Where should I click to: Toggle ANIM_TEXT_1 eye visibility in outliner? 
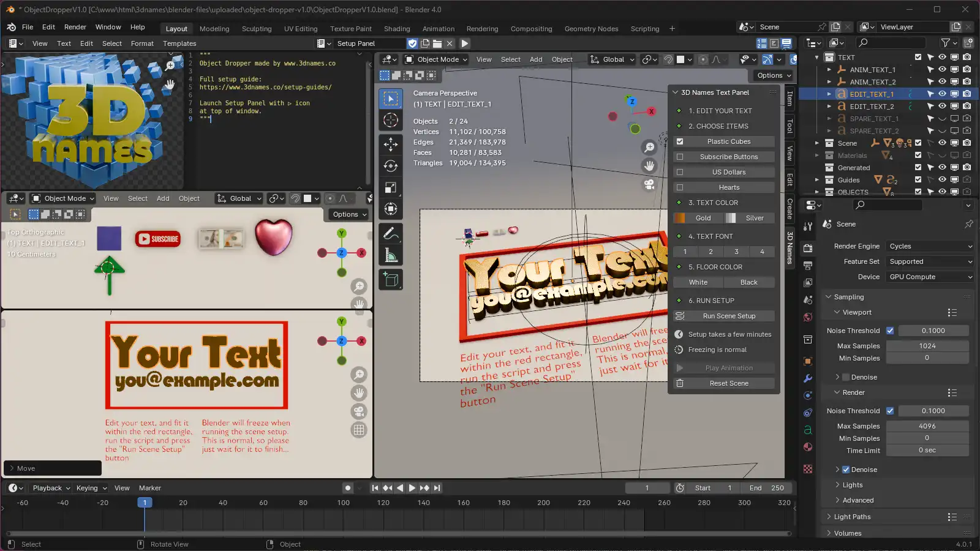pyautogui.click(x=942, y=70)
